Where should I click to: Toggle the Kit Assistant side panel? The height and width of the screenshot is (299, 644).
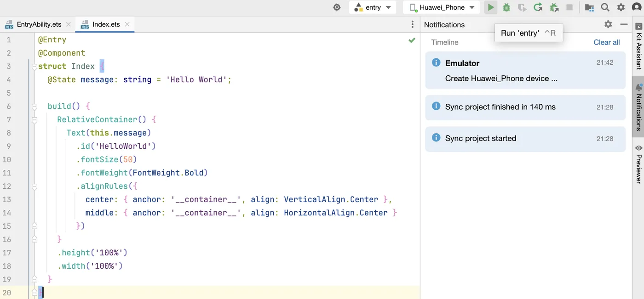(x=638, y=46)
